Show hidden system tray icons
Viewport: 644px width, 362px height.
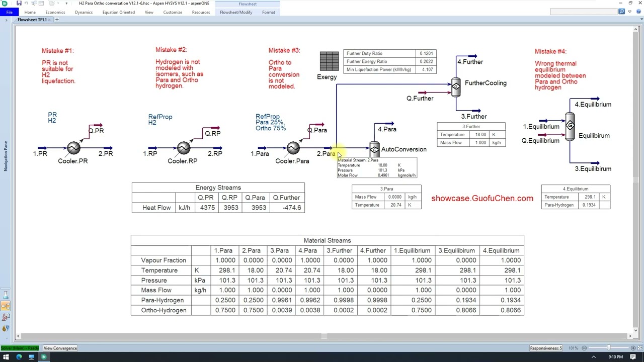tap(593, 357)
